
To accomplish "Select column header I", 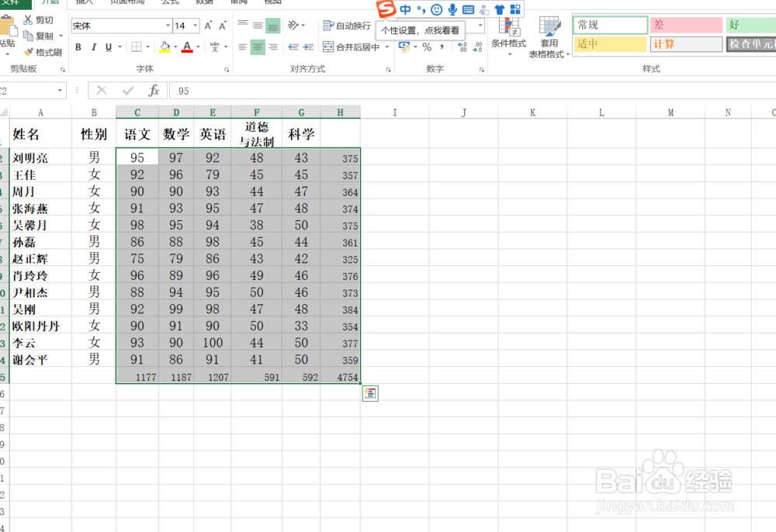I will click(394, 112).
